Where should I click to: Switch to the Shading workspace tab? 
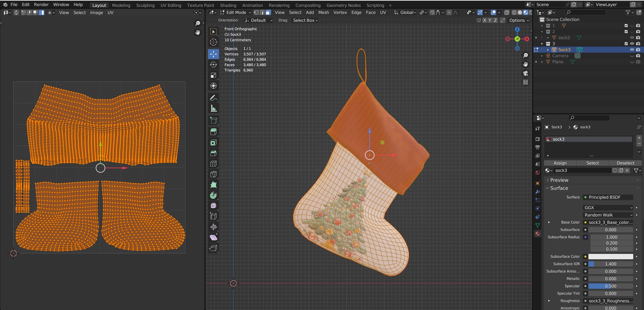[x=228, y=5]
